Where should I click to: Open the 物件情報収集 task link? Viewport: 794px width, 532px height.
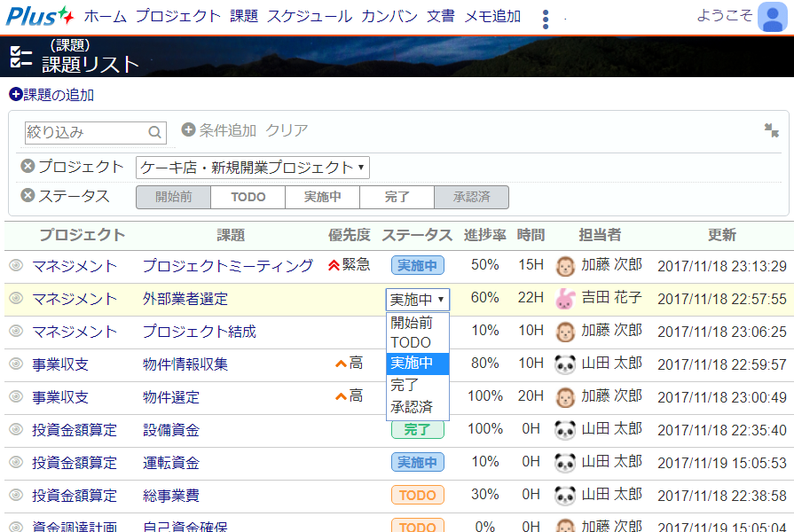click(x=185, y=364)
